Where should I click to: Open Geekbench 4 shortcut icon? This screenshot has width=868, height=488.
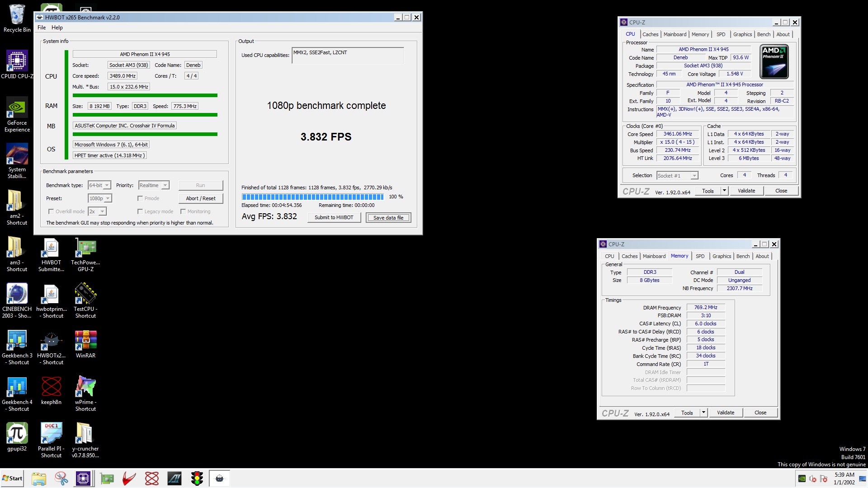[x=17, y=394]
